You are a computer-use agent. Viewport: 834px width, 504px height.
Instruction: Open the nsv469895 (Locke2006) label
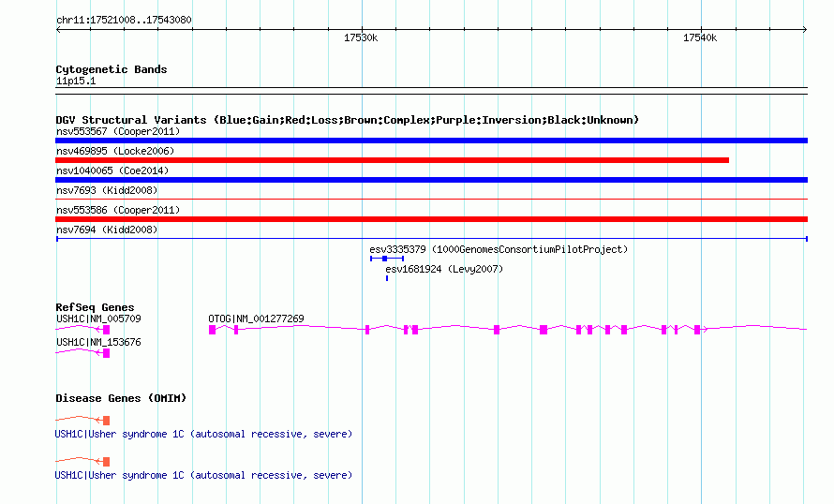pyautogui.click(x=115, y=151)
